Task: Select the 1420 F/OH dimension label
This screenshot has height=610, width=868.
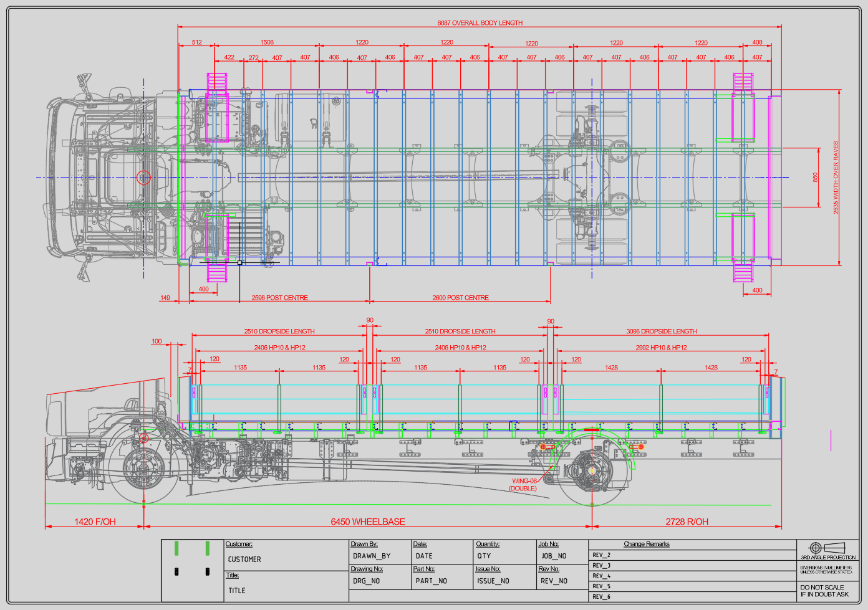Action: pyautogui.click(x=95, y=522)
